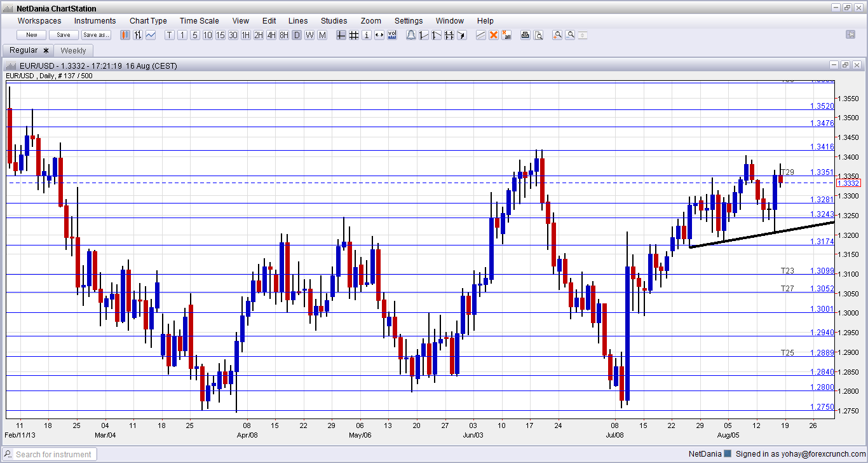Viewport: 868px width, 463px height.
Task: Switch to 15 minute time scale
Action: (220, 35)
